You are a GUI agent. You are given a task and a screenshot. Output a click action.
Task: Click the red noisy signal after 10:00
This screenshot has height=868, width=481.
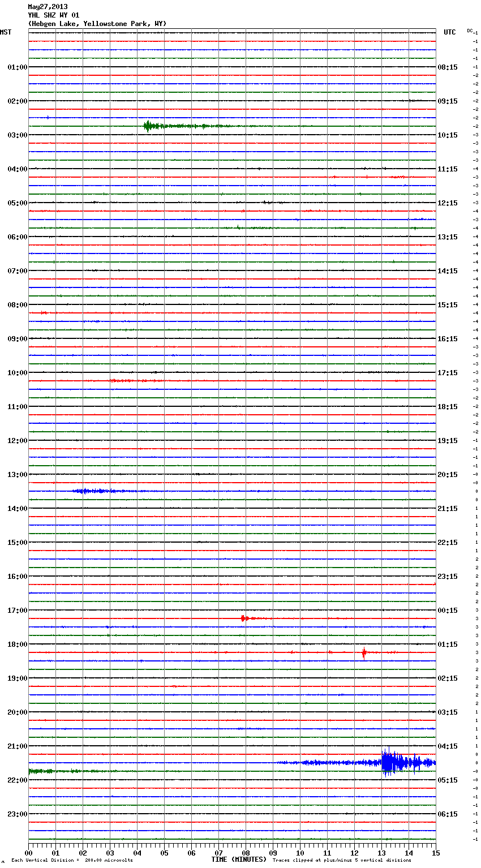coord(138,381)
